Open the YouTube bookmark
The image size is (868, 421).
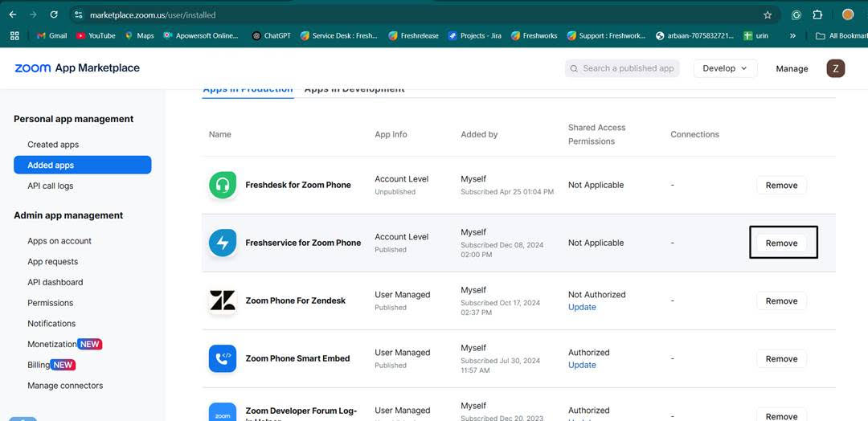(96, 35)
